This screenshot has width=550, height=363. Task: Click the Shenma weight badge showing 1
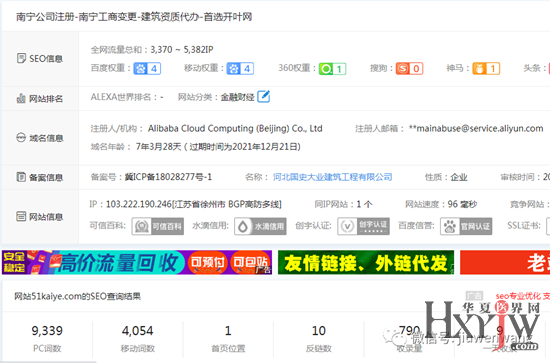[x=486, y=68]
